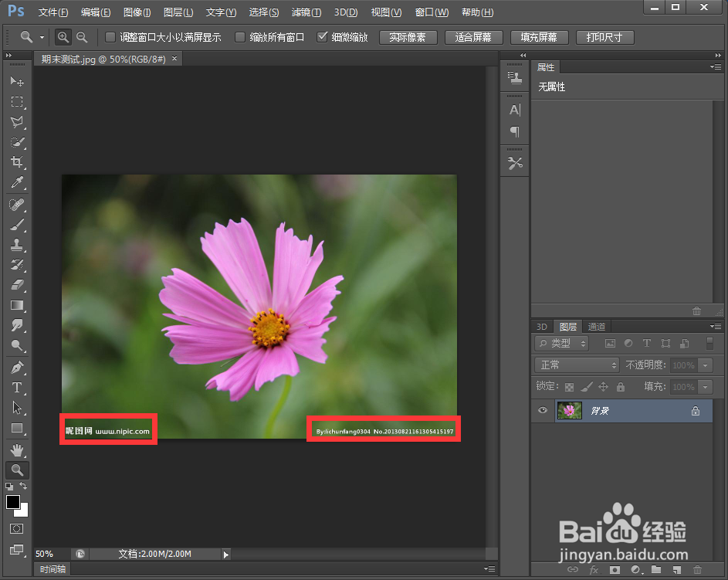Open the layers panel flyout menu
Image resolution: width=728 pixels, height=580 pixels.
pyautogui.click(x=716, y=327)
